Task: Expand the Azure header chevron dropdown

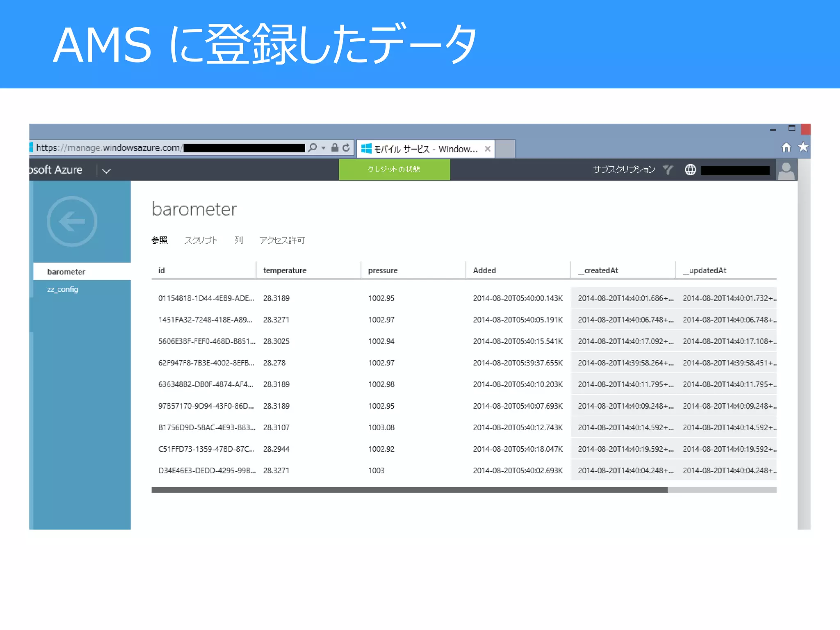Action: 106,171
